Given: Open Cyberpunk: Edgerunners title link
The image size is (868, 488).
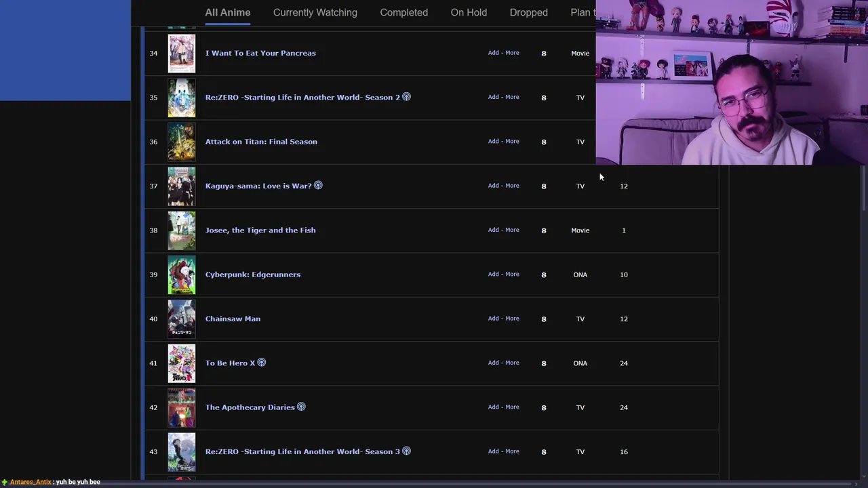Looking at the screenshot, I should pos(253,274).
